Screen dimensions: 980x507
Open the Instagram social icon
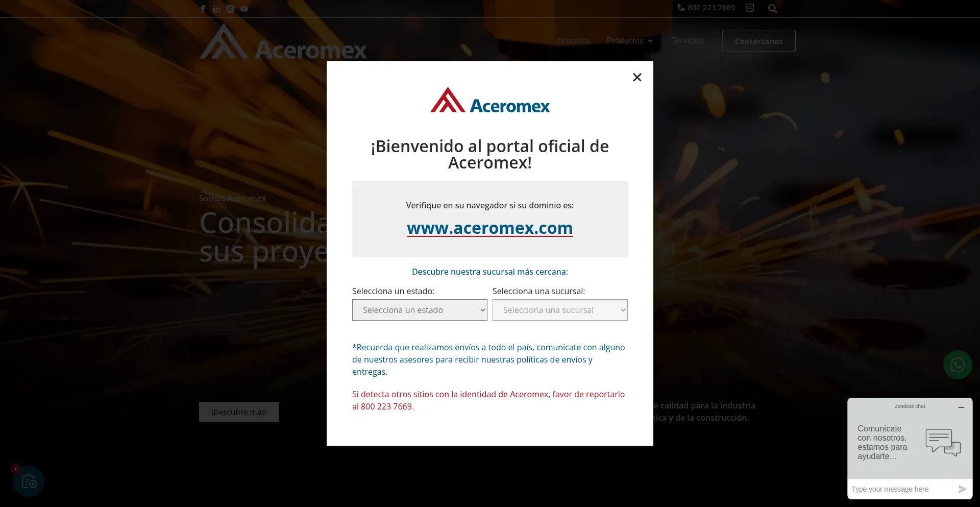click(x=230, y=9)
